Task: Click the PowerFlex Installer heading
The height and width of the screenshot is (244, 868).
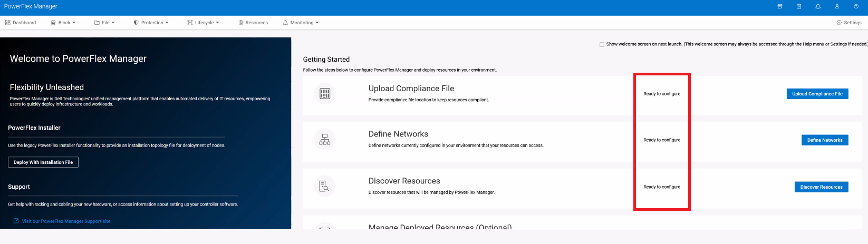Action: 34,128
